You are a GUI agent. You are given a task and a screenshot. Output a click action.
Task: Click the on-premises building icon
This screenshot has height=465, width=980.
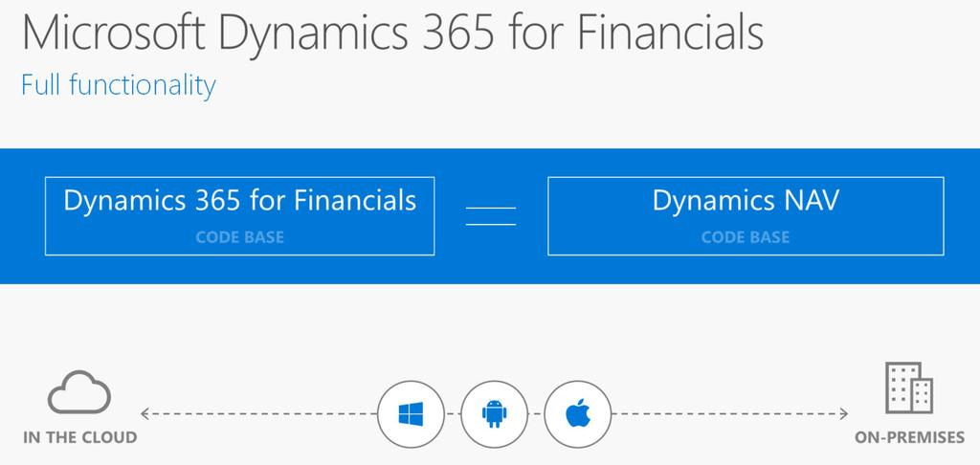click(x=909, y=387)
